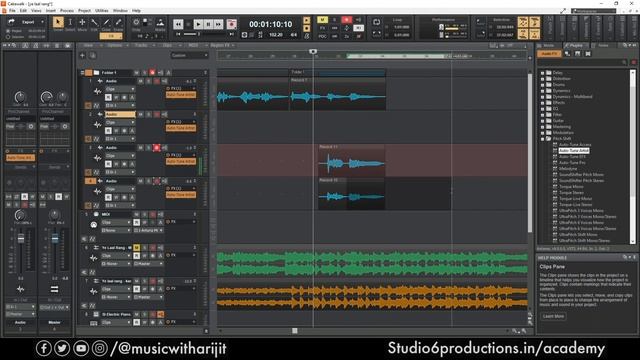
Task: Open the Views menu
Action: pyautogui.click(x=36, y=10)
